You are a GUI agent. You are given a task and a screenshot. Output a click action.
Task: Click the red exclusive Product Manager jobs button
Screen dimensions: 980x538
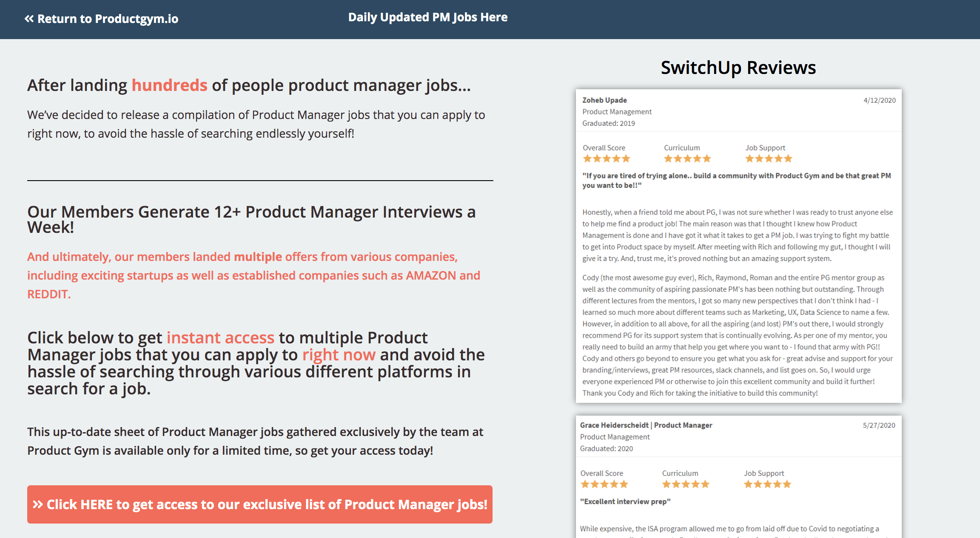tap(260, 504)
